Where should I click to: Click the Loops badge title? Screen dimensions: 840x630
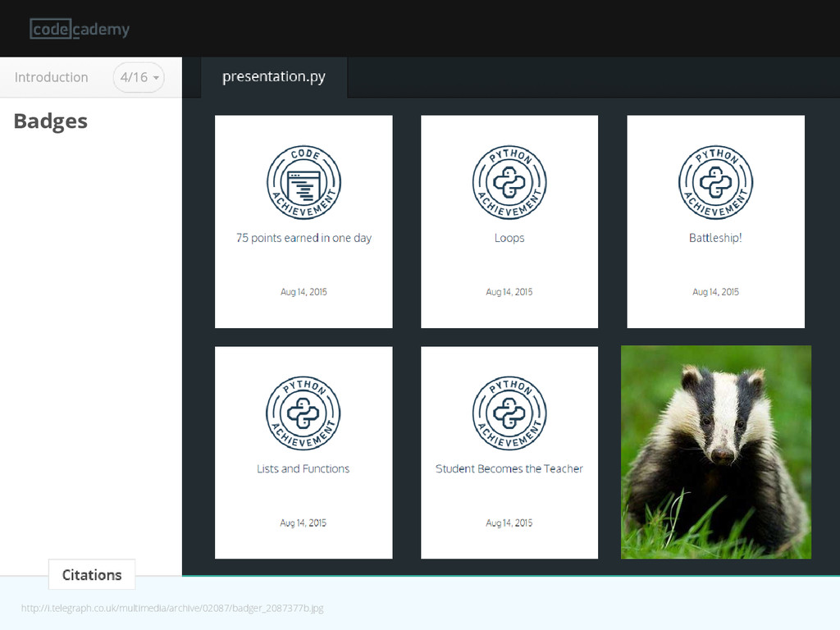tap(509, 238)
